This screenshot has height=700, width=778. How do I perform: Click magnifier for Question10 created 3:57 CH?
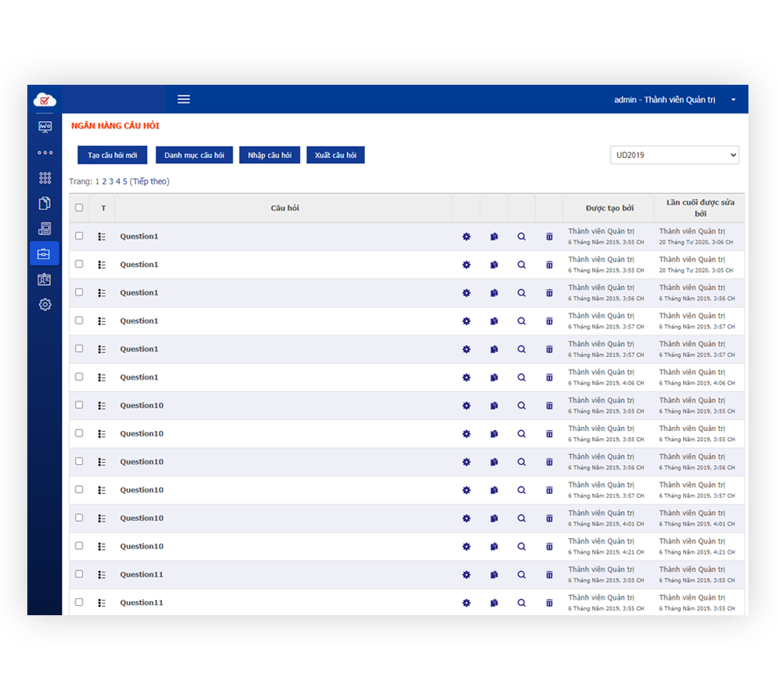[521, 490]
